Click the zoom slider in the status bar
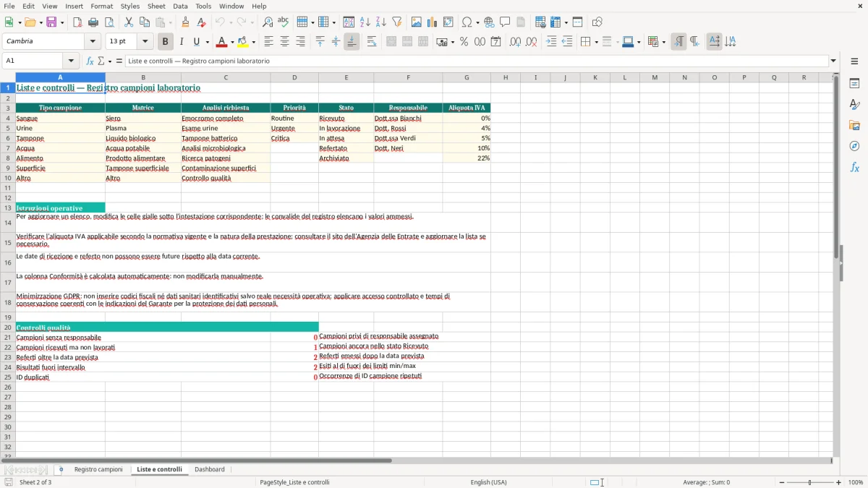Screen dimensions: 868x488 809,482
